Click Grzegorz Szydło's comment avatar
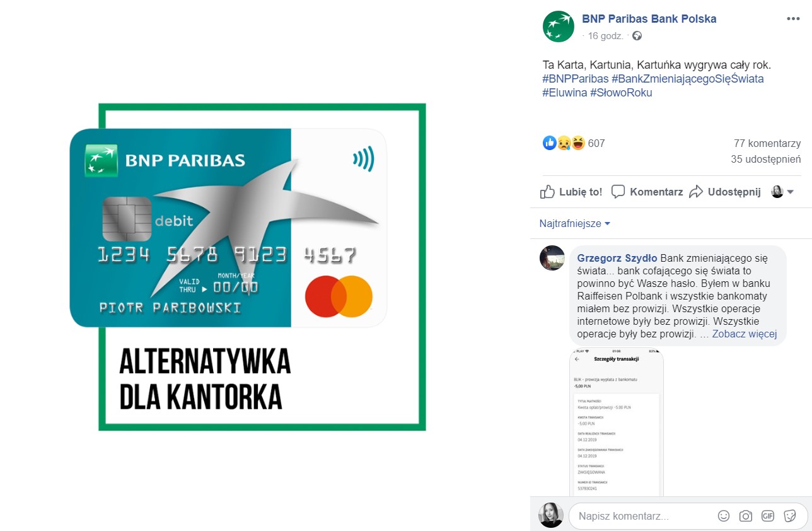812x531 pixels. pyautogui.click(x=552, y=258)
